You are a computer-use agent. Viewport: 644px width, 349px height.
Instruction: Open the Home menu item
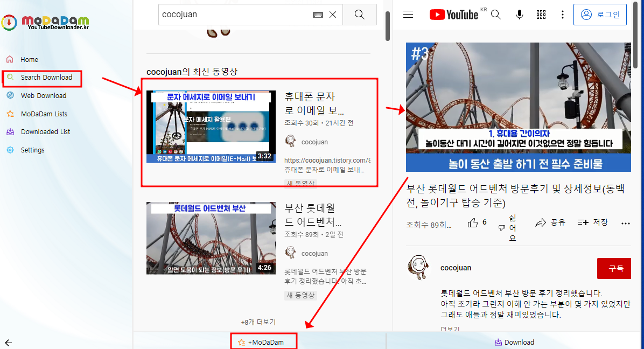pos(29,60)
